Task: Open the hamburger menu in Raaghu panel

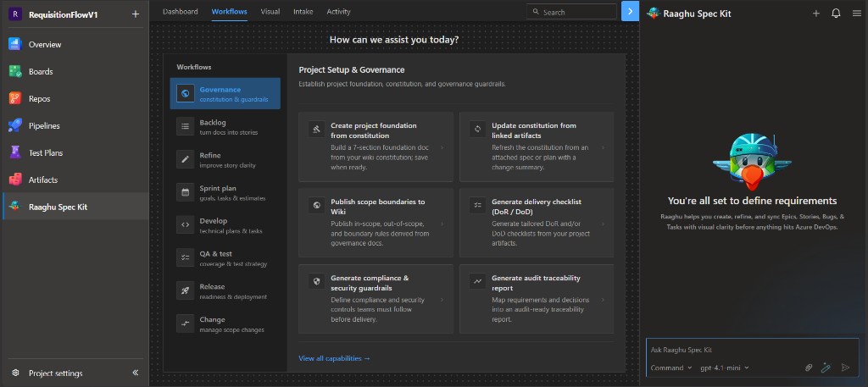Action: (857, 14)
